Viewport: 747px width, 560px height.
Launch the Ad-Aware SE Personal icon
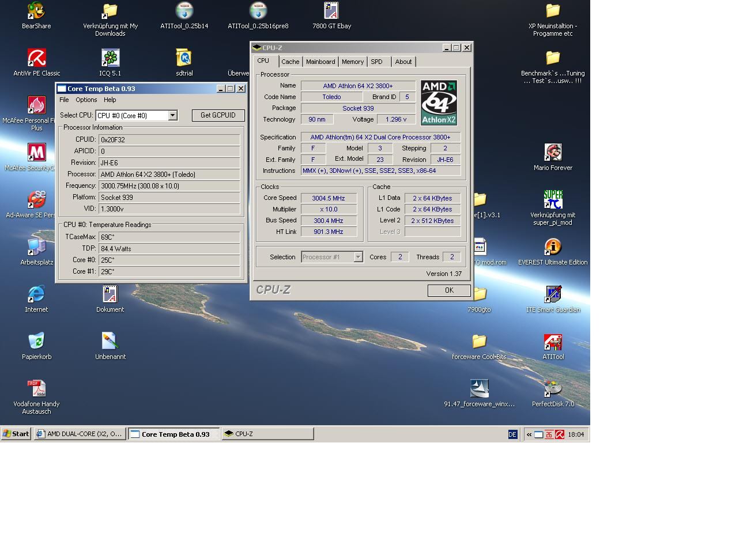click(36, 199)
